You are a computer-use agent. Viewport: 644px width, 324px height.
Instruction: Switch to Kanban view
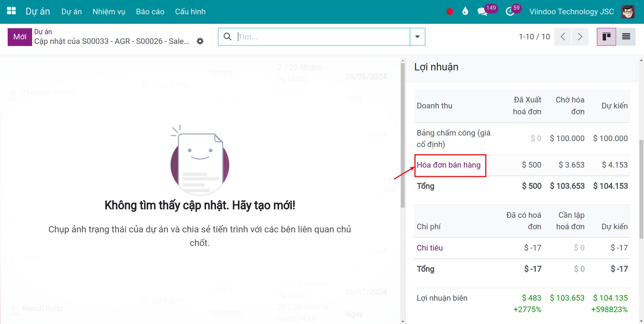606,37
